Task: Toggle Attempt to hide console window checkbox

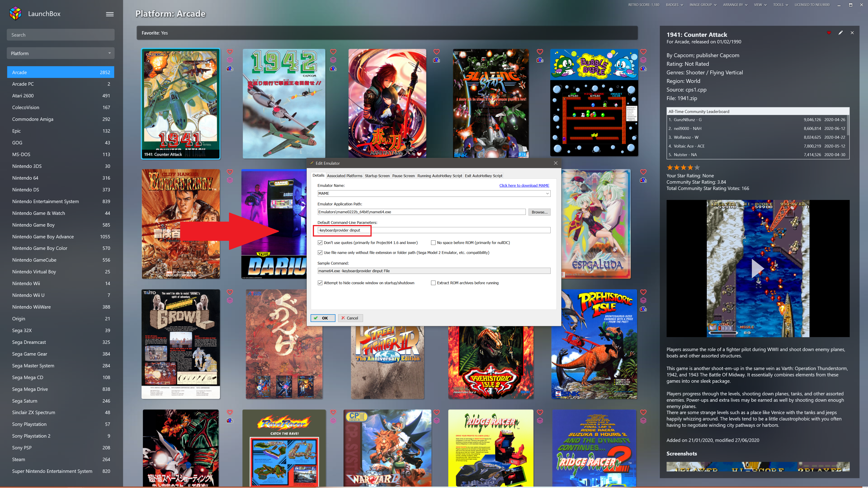Action: tap(320, 283)
